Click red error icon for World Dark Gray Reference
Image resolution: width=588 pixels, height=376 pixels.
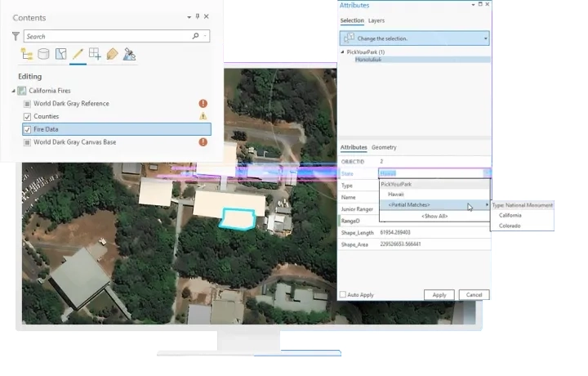point(203,104)
